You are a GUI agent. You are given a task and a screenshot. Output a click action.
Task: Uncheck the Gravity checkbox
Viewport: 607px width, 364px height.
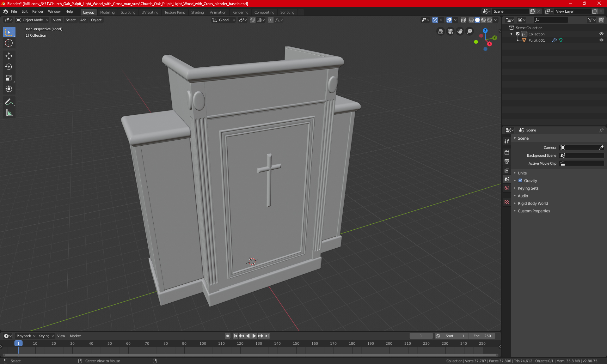(520, 181)
